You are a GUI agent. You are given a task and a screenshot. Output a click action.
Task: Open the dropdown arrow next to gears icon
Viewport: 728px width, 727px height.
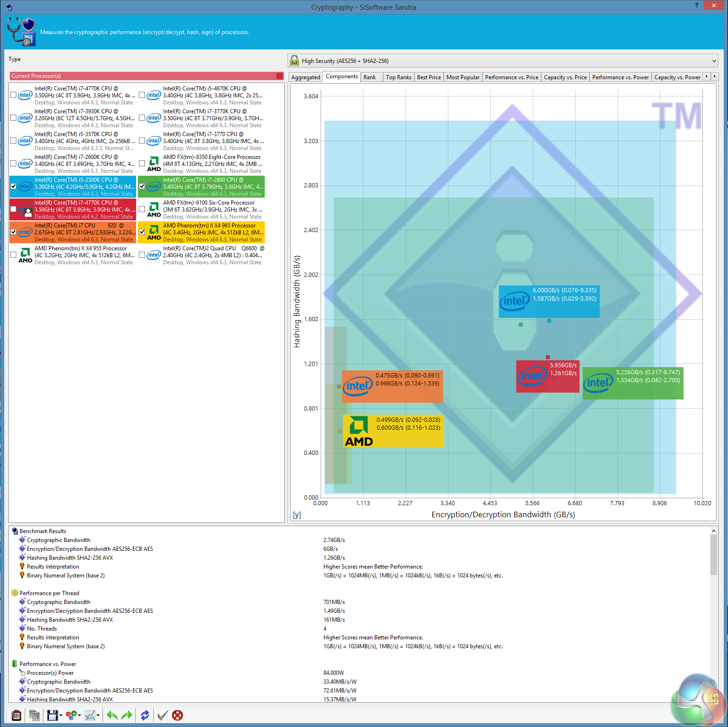[79, 716]
